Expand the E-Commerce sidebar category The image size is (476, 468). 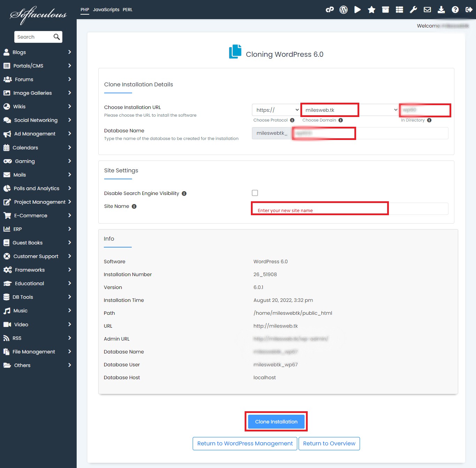click(x=37, y=216)
